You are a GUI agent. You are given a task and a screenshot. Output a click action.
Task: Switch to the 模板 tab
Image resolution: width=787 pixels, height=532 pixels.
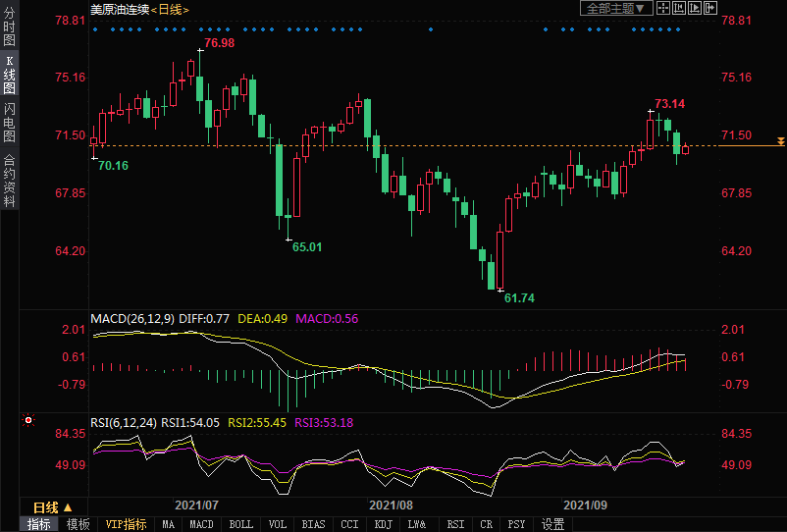pyautogui.click(x=78, y=524)
